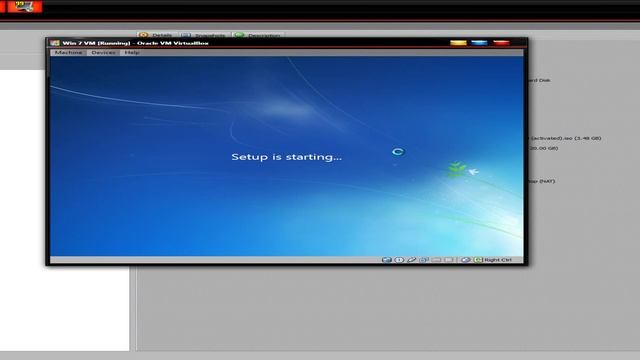Click the optical disc icon in VM status bar
This screenshot has width=640, height=360.
coord(399,260)
